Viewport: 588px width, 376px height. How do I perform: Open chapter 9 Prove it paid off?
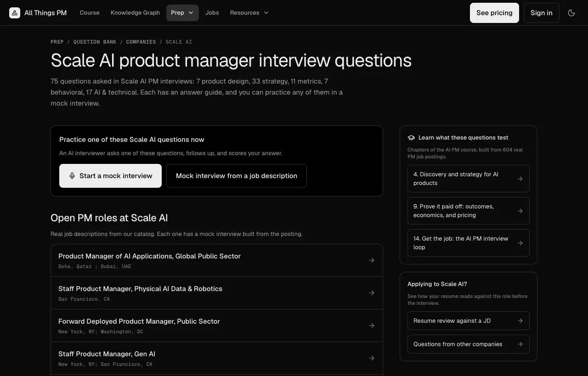pos(469,211)
